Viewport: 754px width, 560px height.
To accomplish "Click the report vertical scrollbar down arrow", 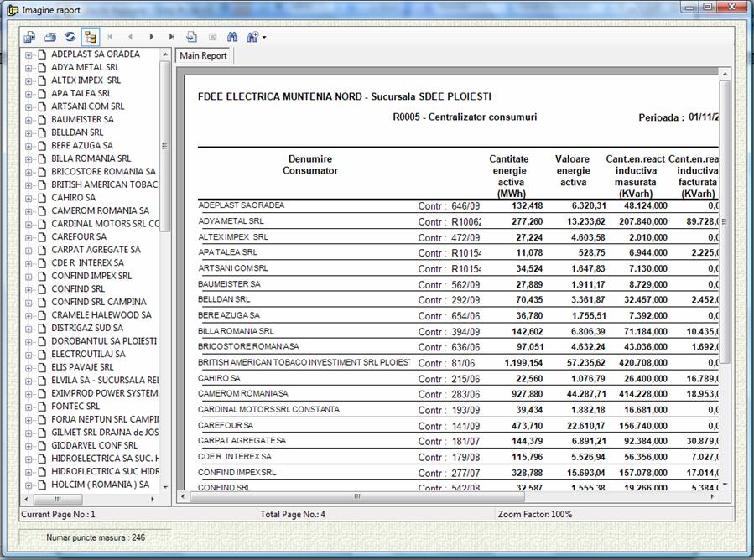I will [724, 485].
